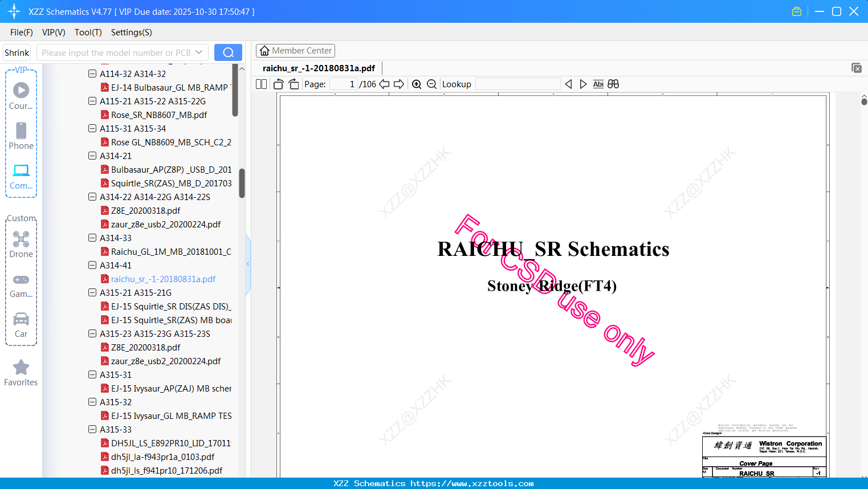Click the binoculars search icon
The height and width of the screenshot is (489, 868).
[613, 84]
